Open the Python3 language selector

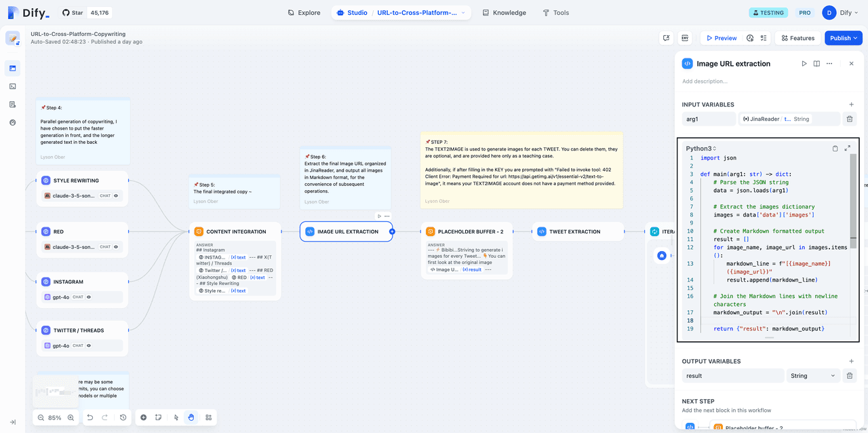tap(701, 148)
